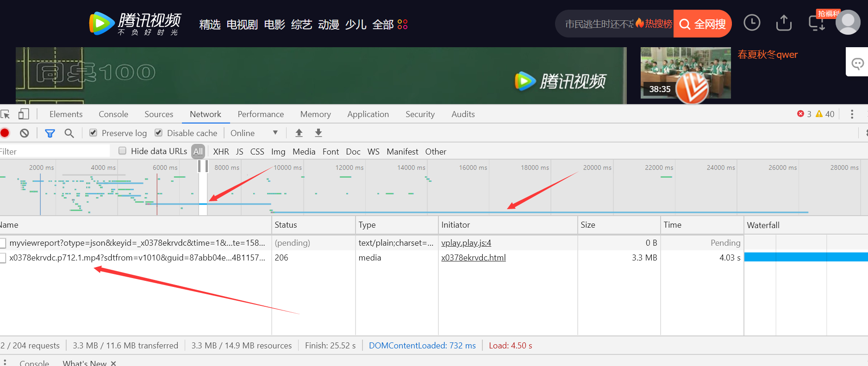Open all categories grid icon

tap(402, 24)
